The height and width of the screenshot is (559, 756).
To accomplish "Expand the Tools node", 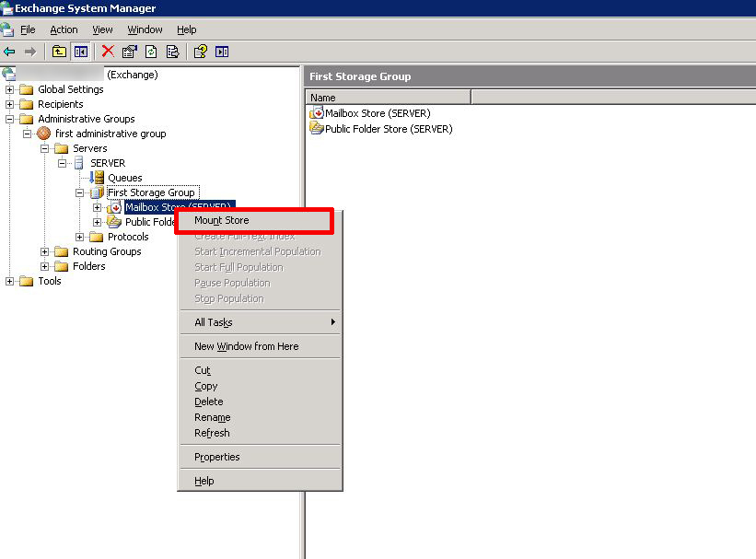I will 9,281.
